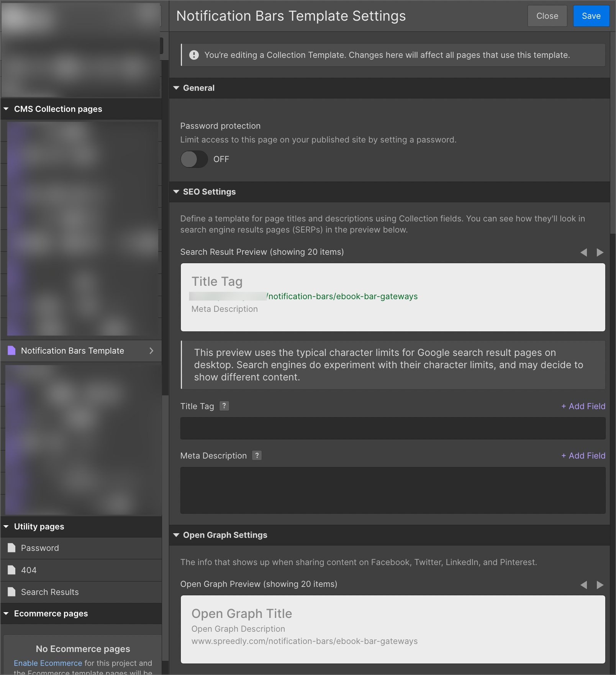Click the previous arrow on Search Result Preview
The image size is (616, 675).
[583, 252]
